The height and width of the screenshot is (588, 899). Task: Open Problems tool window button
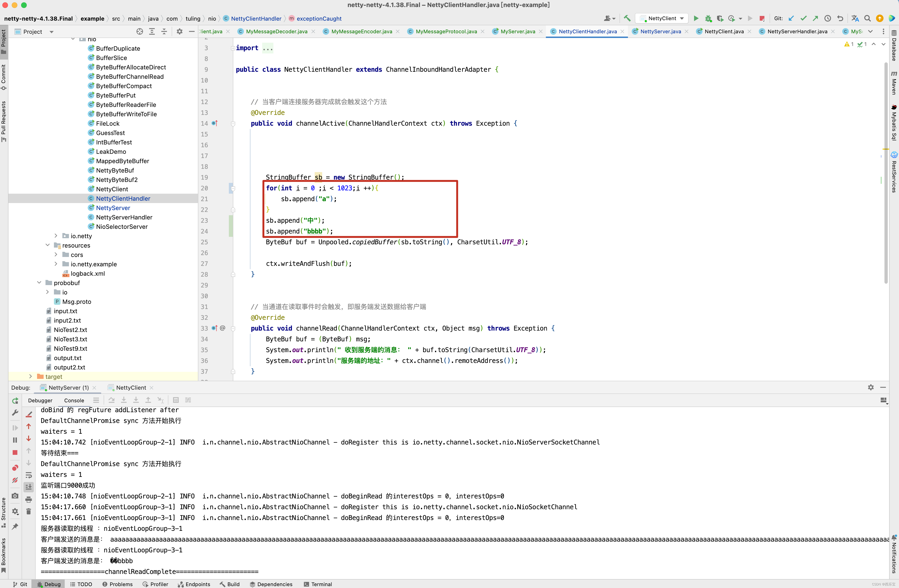(117, 584)
